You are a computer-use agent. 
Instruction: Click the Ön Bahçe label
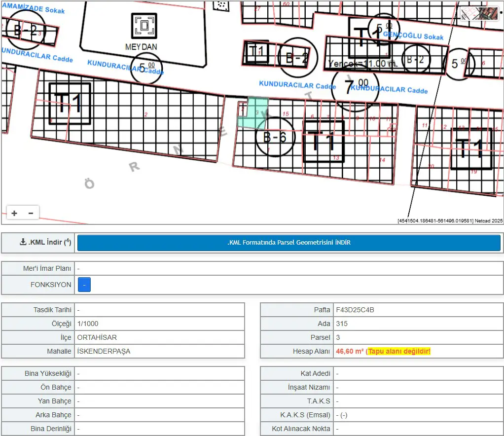pos(56,388)
